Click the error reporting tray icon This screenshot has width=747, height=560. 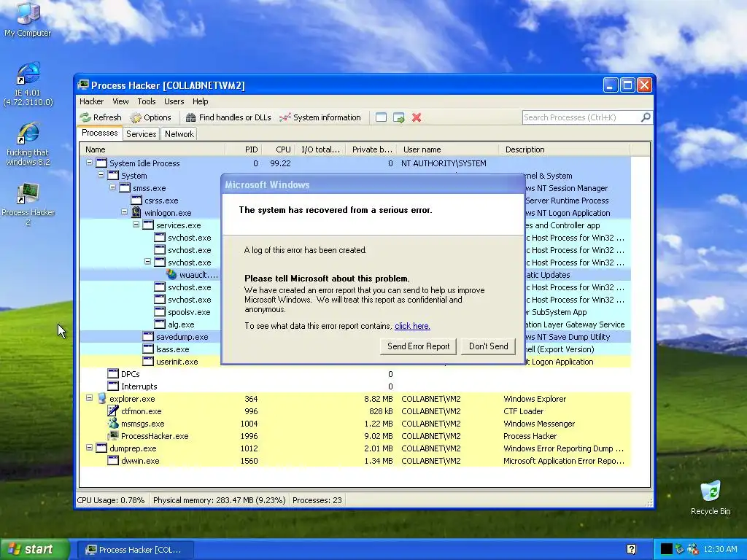pyautogui.click(x=693, y=549)
